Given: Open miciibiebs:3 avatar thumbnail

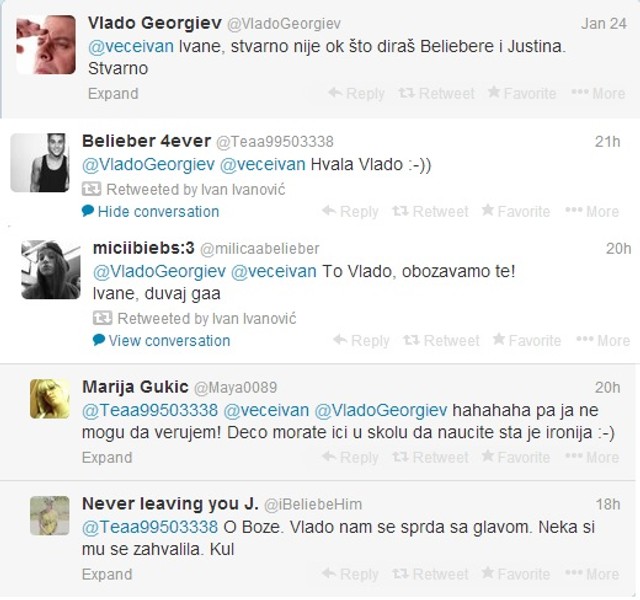Looking at the screenshot, I should click(x=51, y=270).
